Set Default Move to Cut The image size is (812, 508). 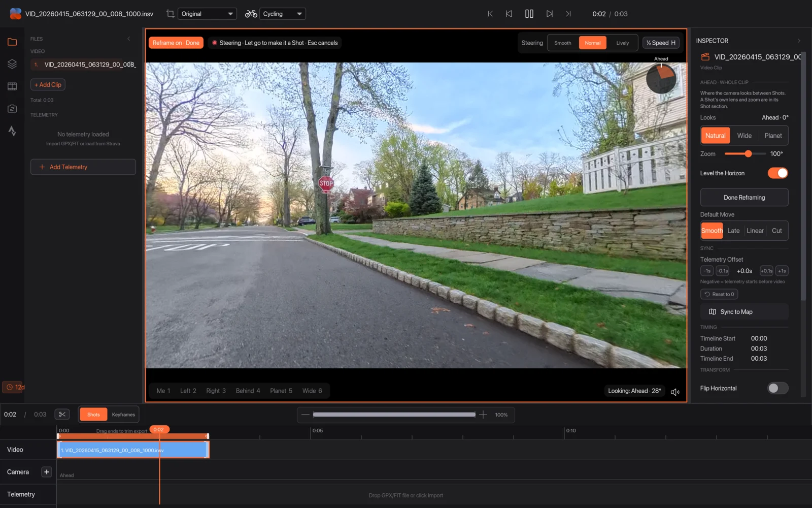[776, 231]
